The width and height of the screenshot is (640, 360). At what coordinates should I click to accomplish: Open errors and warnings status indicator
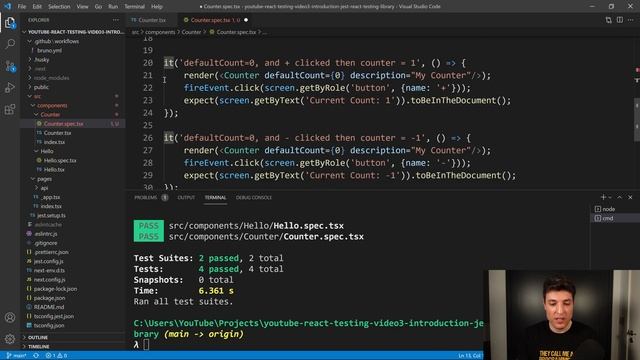56,356
